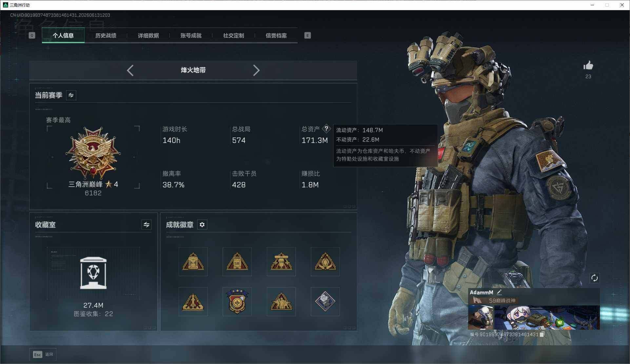Open the 历史战绩 tab
This screenshot has height=364, width=630.
point(106,35)
